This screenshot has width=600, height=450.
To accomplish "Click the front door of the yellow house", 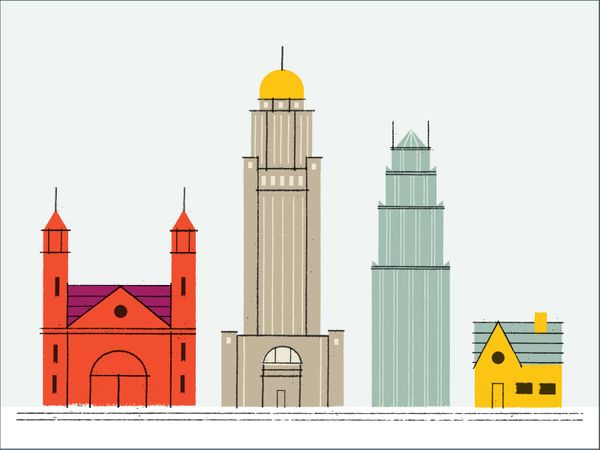I will [x=497, y=395].
